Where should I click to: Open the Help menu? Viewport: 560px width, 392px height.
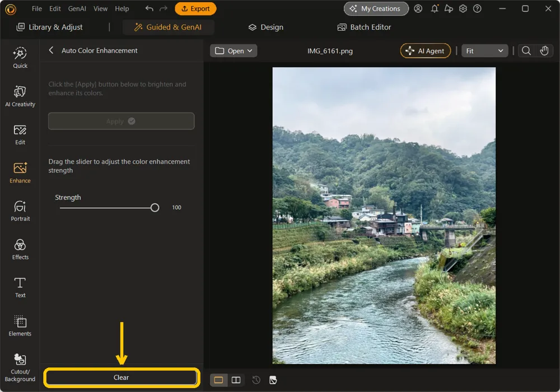pos(122,8)
